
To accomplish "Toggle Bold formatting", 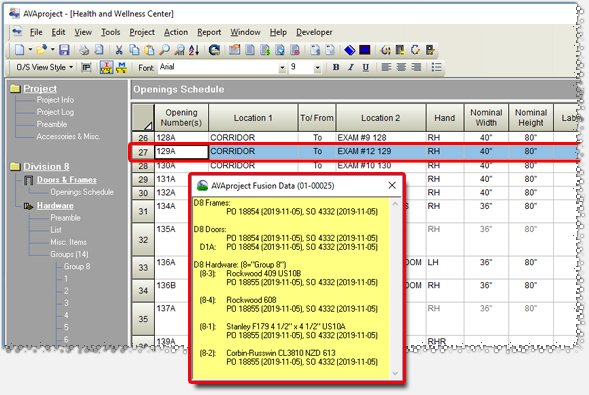I will [336, 67].
